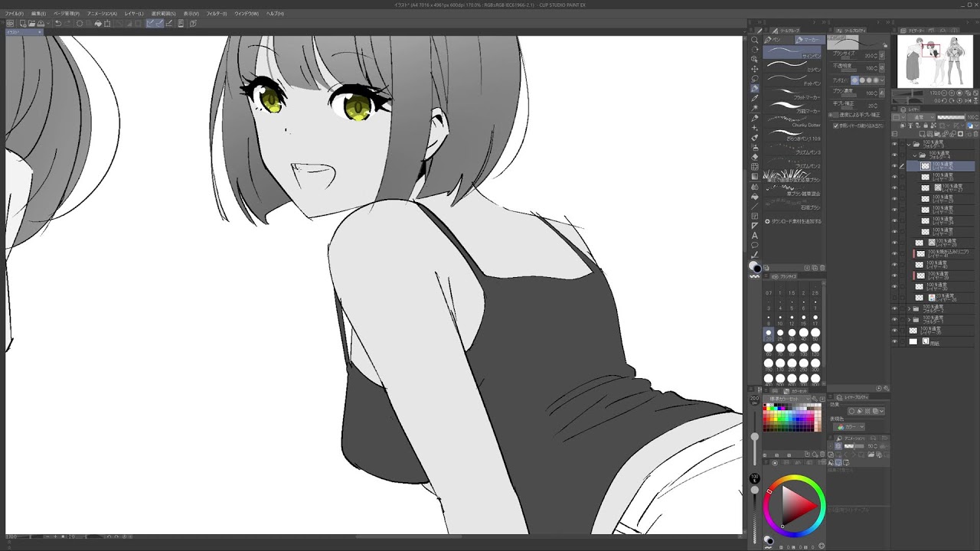Select the Move layer tool
980x551 pixels.
[754, 69]
